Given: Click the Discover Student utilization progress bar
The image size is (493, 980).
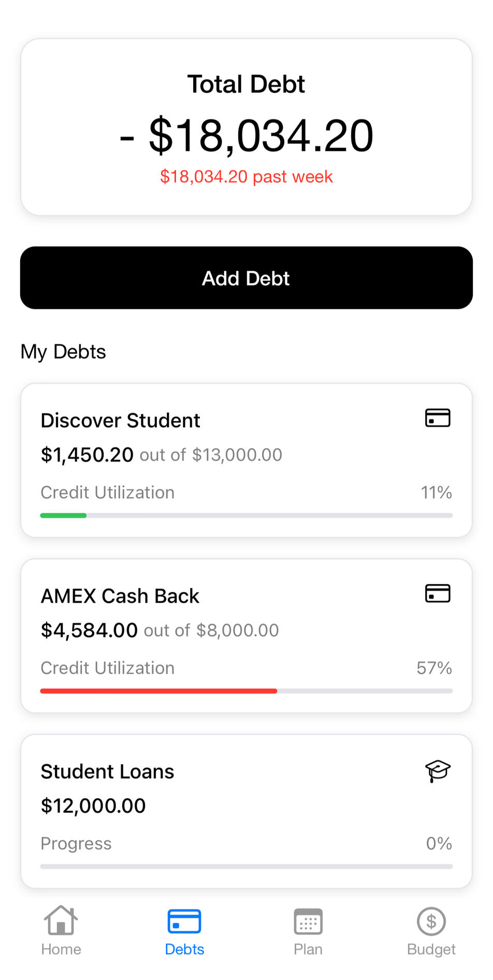Looking at the screenshot, I should (247, 515).
